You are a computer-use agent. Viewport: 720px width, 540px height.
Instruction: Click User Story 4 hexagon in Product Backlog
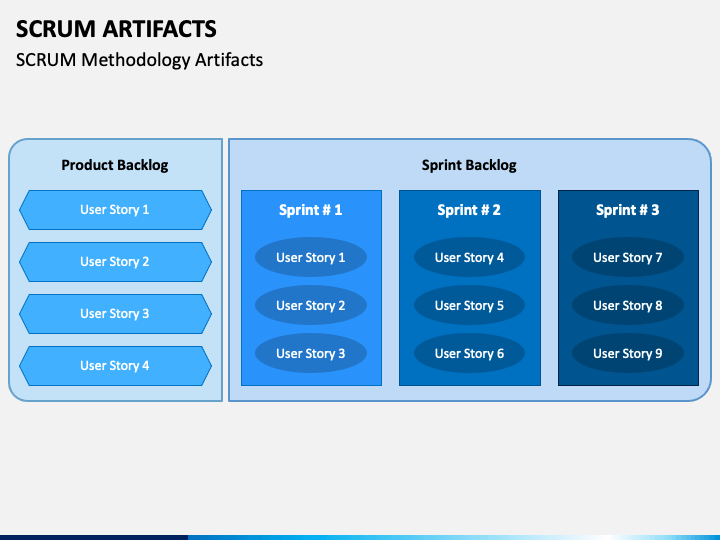[115, 366]
